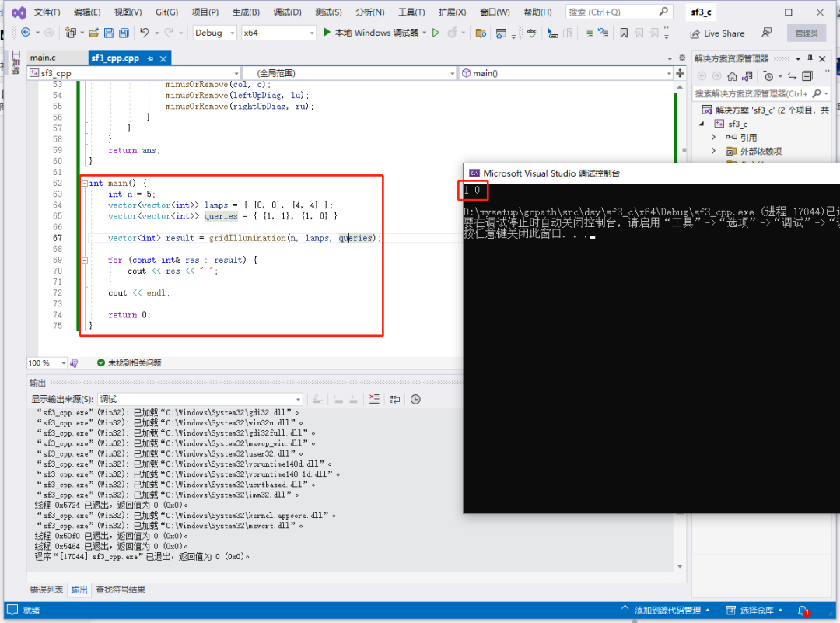Click the search box (Ctrl+Q)
The height and width of the screenshot is (623, 840).
pos(618,12)
